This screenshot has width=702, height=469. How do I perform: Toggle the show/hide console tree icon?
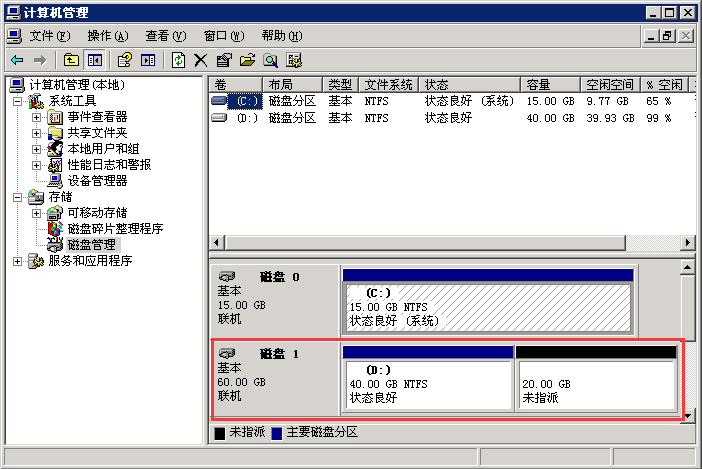coord(94,60)
